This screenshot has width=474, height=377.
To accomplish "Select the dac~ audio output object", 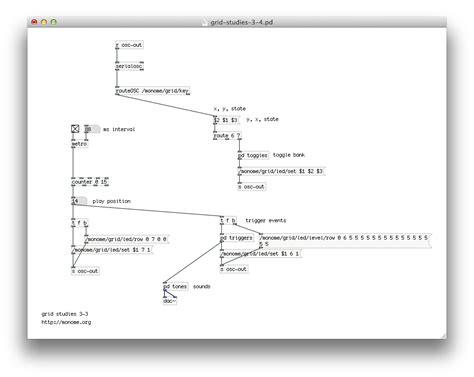I will point(170,301).
